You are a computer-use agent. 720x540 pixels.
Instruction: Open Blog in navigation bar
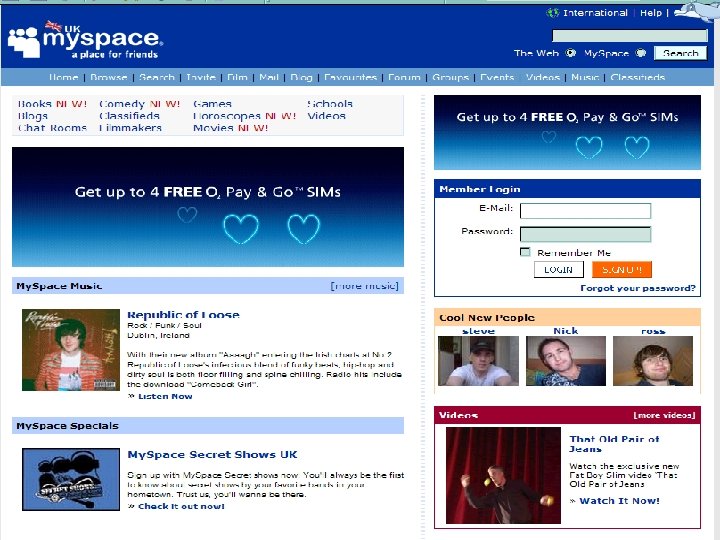coord(301,77)
